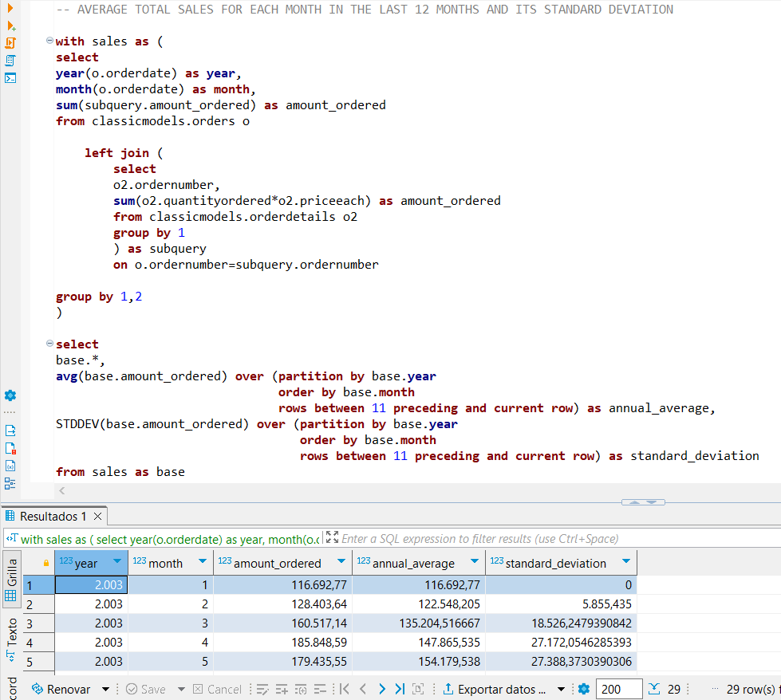Click the read-only lock icon in the grid header
781x700 pixels.
click(x=45, y=563)
